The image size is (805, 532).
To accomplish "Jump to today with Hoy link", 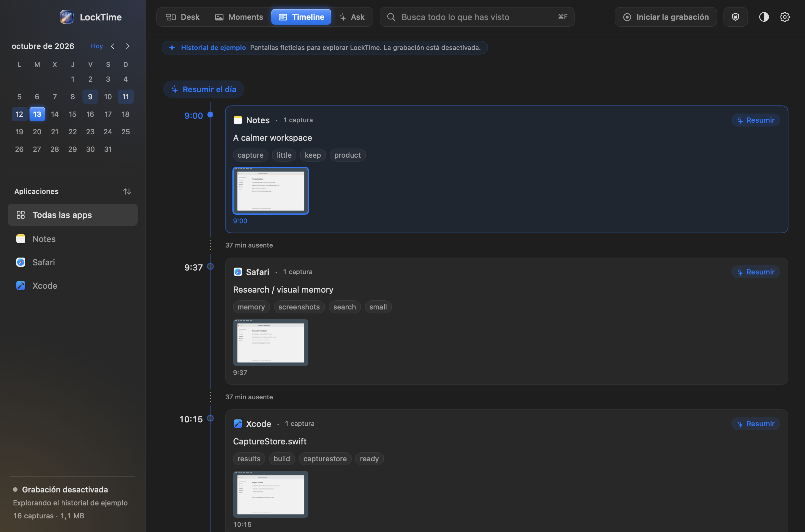I will coord(97,46).
